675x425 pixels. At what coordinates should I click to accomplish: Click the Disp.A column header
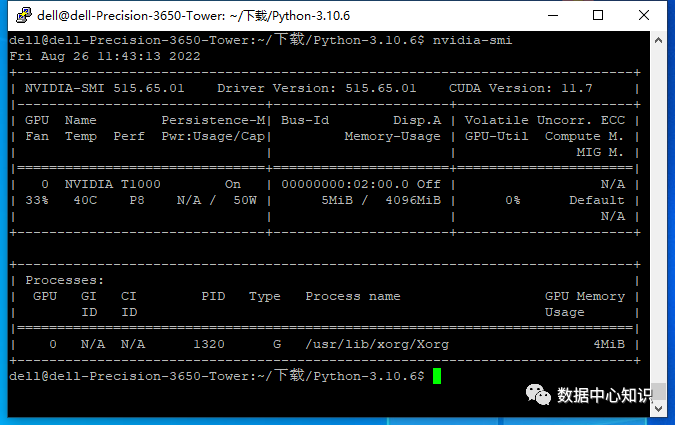[417, 120]
